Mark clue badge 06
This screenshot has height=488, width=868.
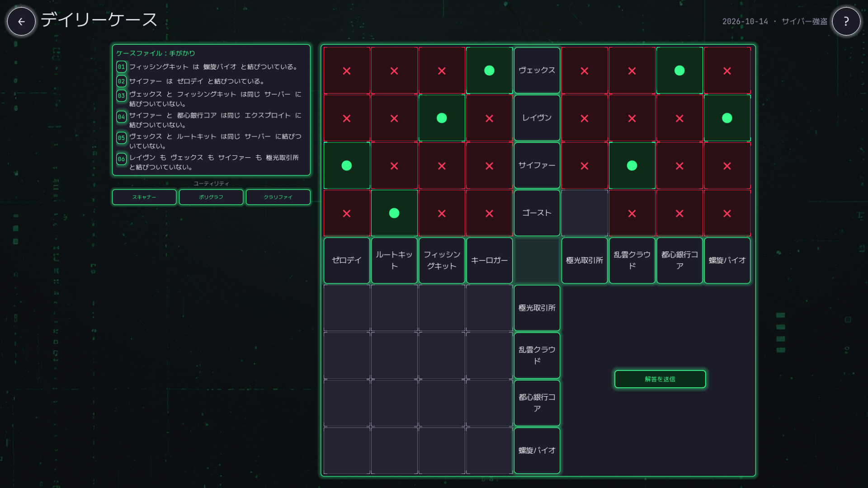[121, 159]
